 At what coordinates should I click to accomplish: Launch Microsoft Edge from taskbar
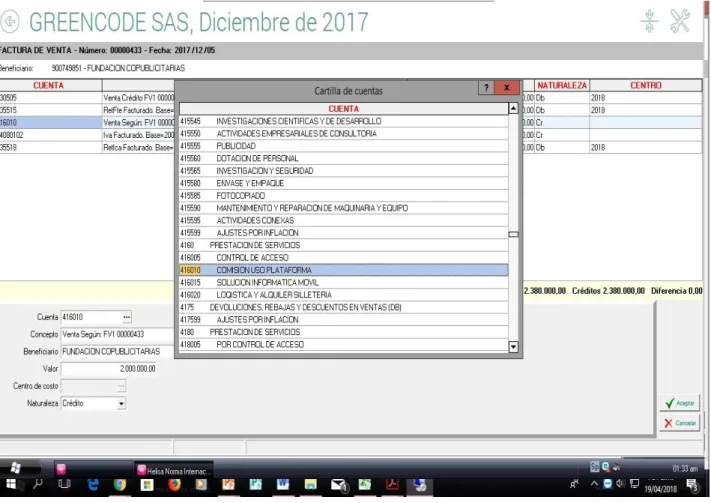[93, 485]
